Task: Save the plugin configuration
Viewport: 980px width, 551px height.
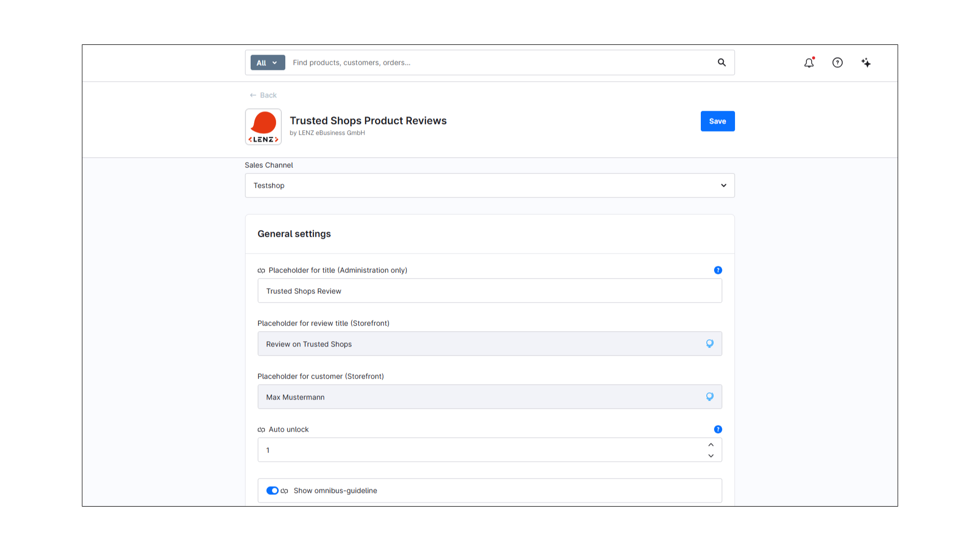Action: [x=718, y=121]
